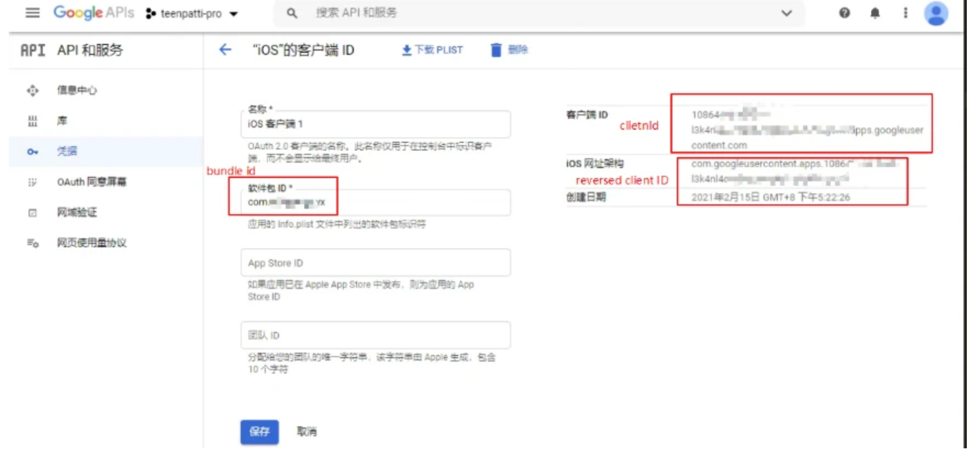Image resolution: width=980 pixels, height=467 pixels.
Task: Expand the search bar chevron
Action: [787, 13]
